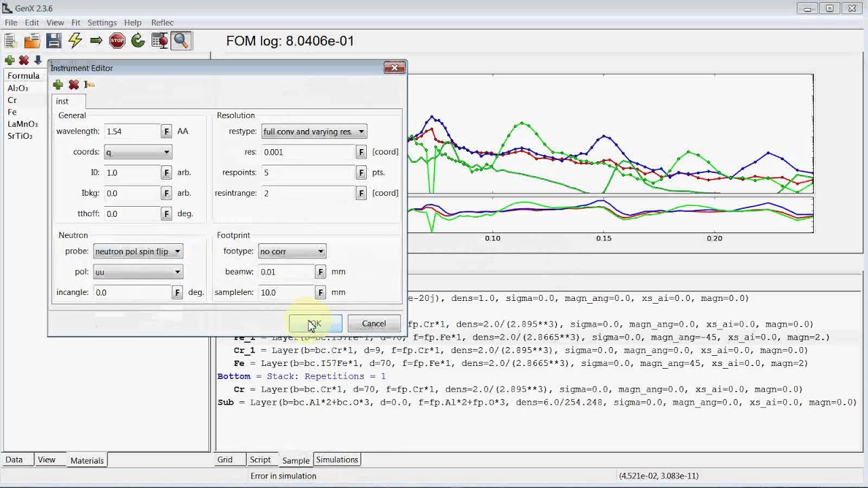Toggle fit button F next to beamw
868x488 pixels.
[321, 272]
